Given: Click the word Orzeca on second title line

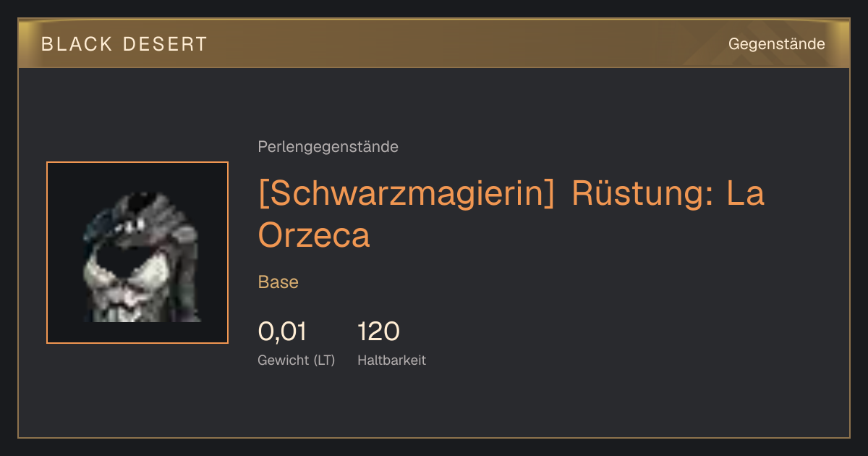Looking at the screenshot, I should 314,235.
